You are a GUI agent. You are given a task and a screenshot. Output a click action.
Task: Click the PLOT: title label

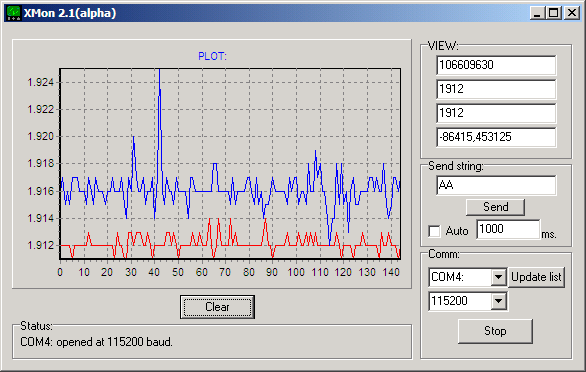click(212, 56)
